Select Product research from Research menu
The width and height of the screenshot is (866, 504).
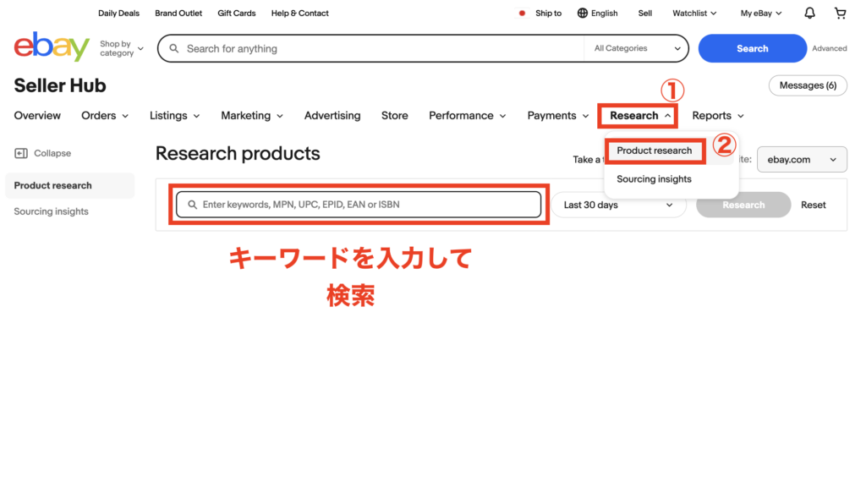(654, 151)
